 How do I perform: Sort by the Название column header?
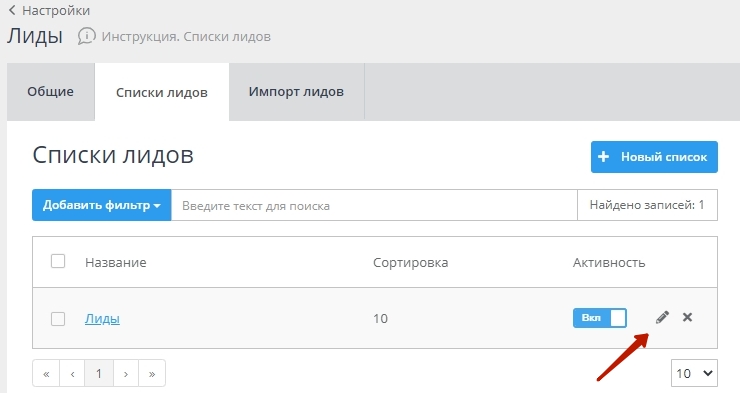pos(116,262)
